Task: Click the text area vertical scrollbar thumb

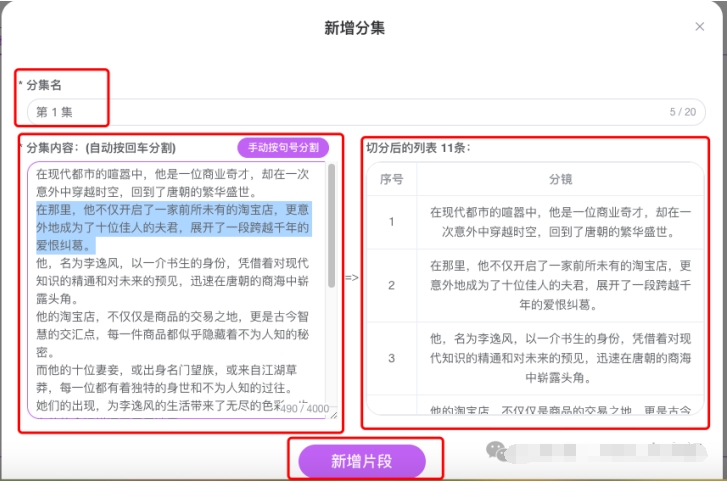Action: pos(332,226)
